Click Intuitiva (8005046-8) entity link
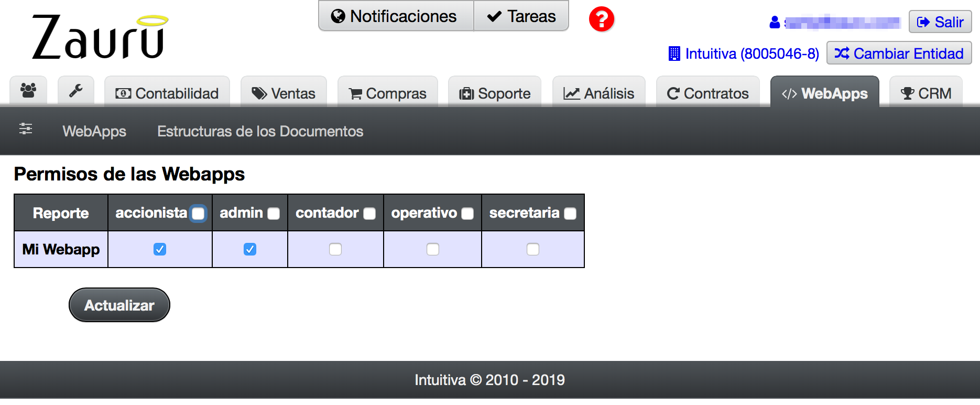This screenshot has height=405, width=980. coord(752,54)
